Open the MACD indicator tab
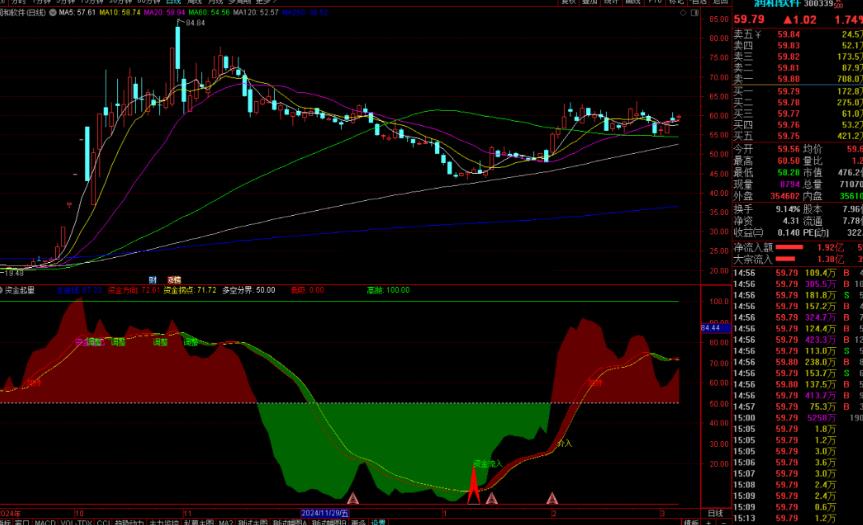Screen dimensions: 863x525 pyautogui.click(x=45, y=522)
